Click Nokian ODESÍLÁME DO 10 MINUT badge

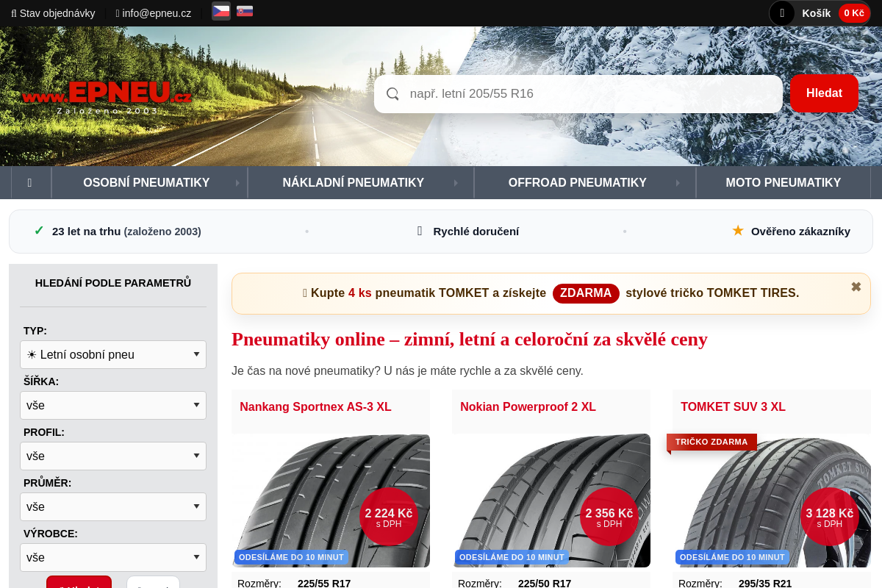click(x=512, y=557)
